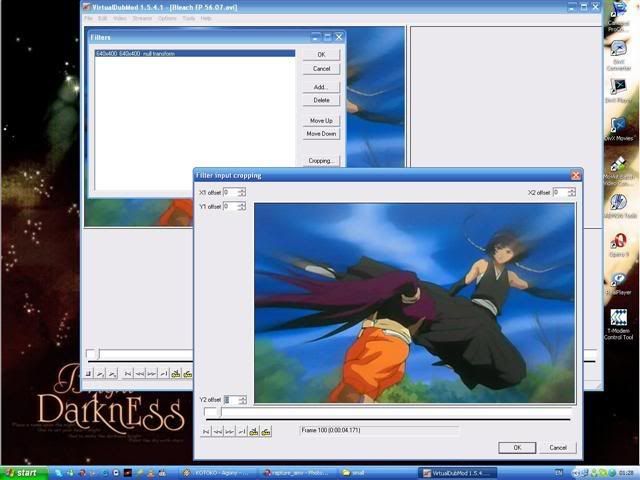640x480 pixels.
Task: Increase X2 offset with up arrow
Action: tap(572, 190)
